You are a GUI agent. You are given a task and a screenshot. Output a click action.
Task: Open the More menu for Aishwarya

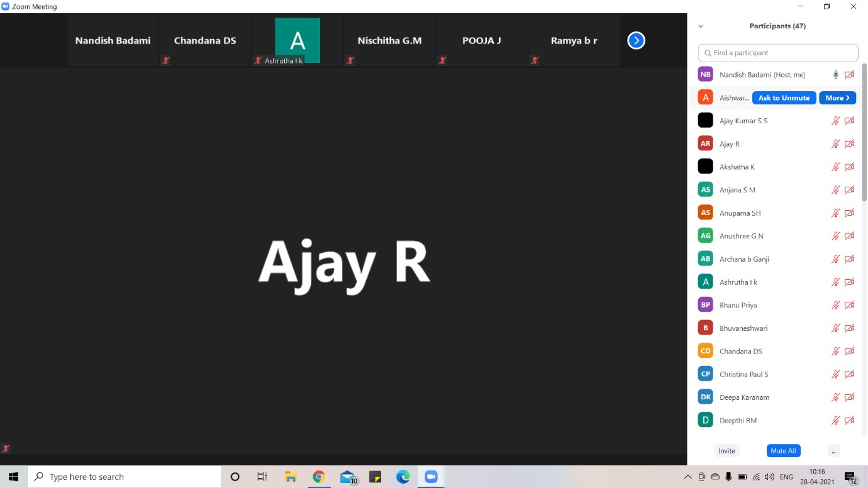pyautogui.click(x=837, y=98)
